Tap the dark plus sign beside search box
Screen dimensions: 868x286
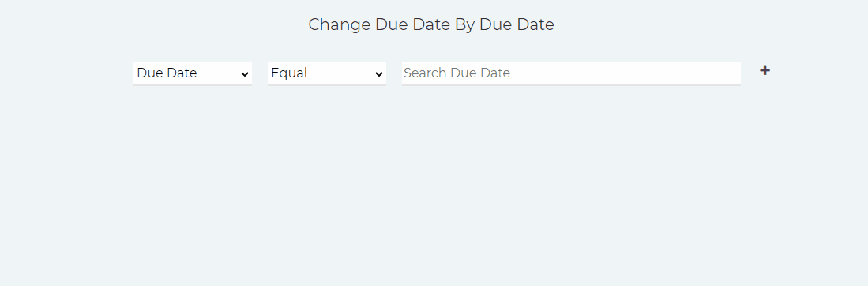tap(765, 70)
